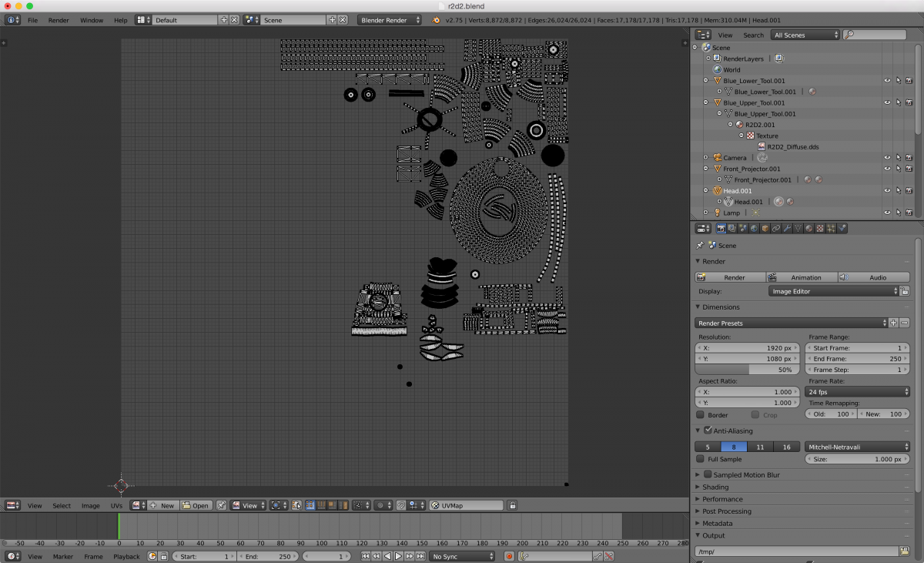This screenshot has width=924, height=563.
Task: Click the World globe icon in outliner
Action: click(718, 70)
